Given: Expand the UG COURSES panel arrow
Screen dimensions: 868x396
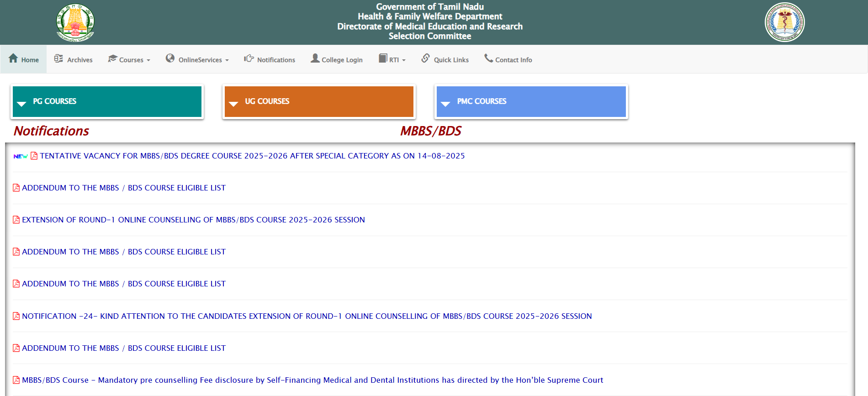Looking at the screenshot, I should tap(233, 104).
